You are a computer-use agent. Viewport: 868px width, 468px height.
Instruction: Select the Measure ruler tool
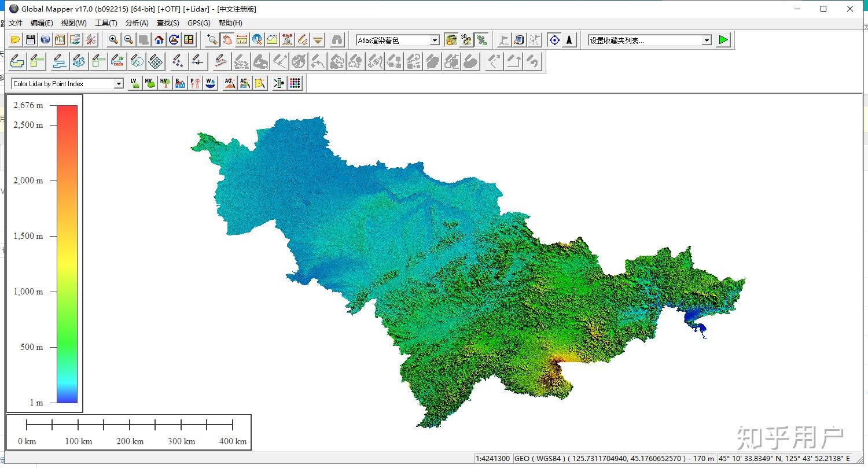coord(242,40)
